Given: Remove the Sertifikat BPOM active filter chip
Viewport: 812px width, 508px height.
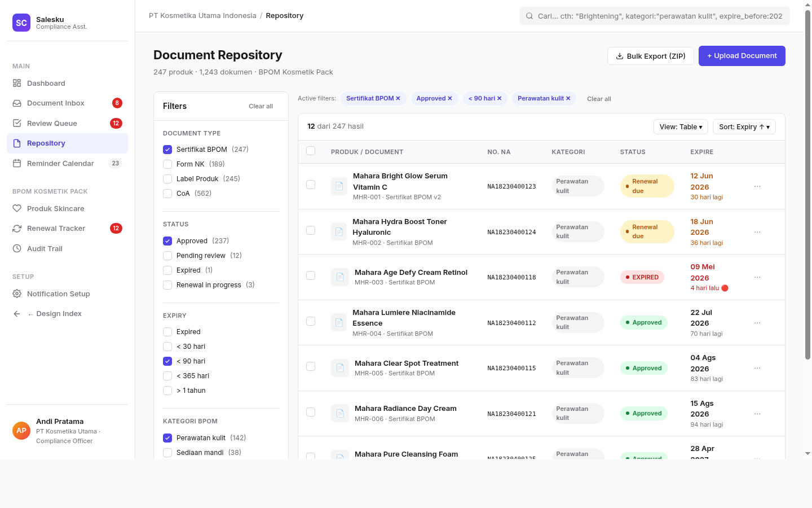Looking at the screenshot, I should tap(398, 98).
